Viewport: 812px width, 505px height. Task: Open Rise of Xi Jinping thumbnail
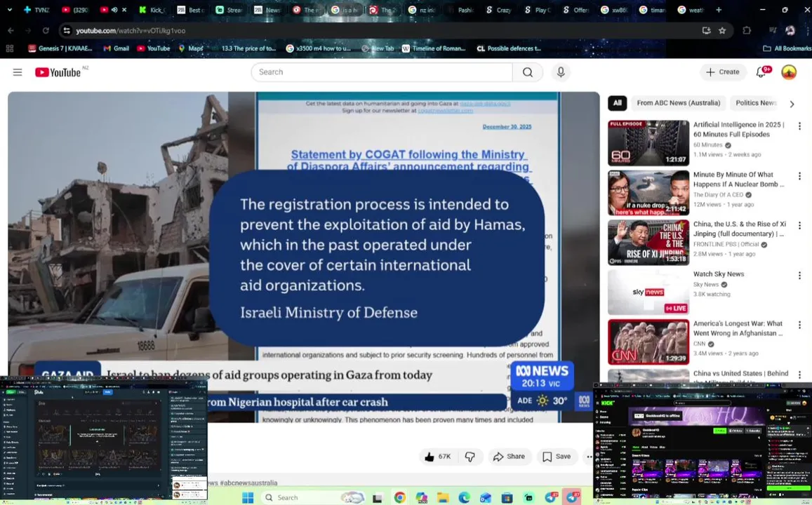648,243
